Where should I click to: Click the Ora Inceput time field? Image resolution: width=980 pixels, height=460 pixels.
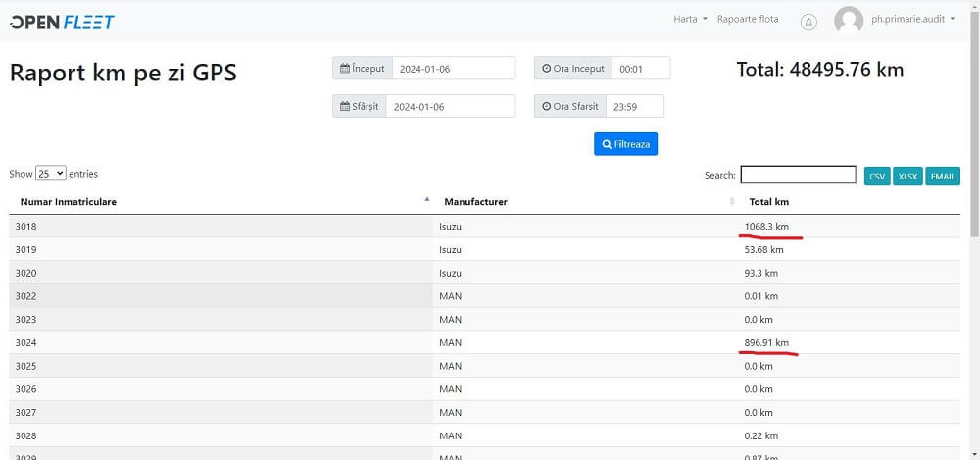click(x=641, y=69)
